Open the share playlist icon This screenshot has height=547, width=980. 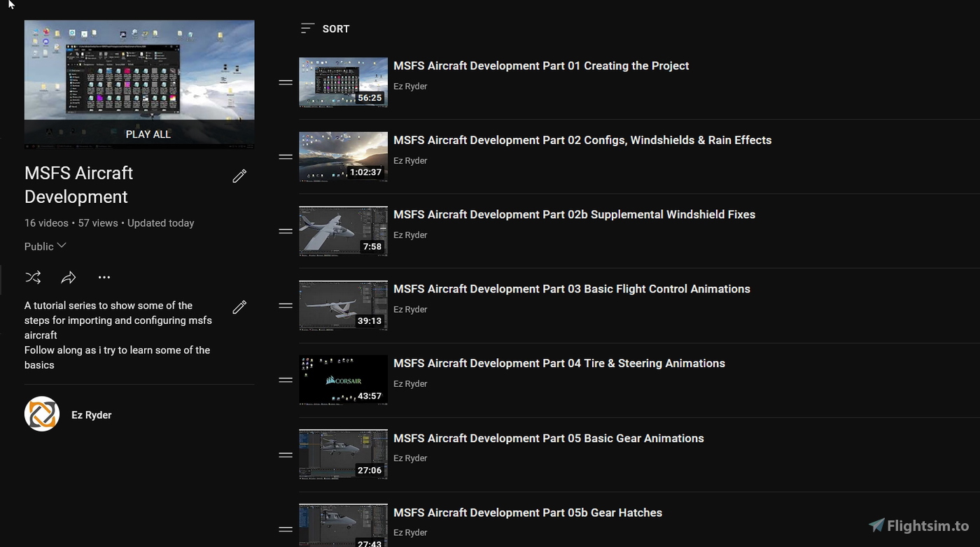(69, 277)
